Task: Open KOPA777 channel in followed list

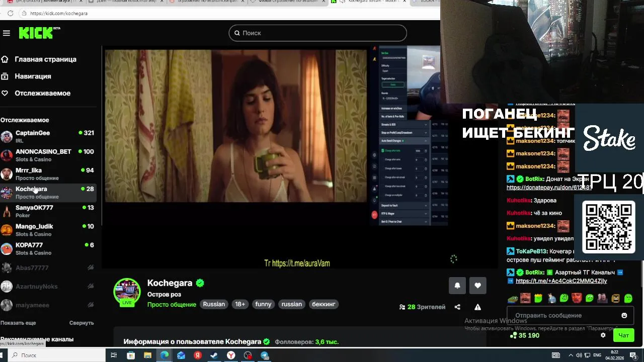Action: click(x=48, y=248)
